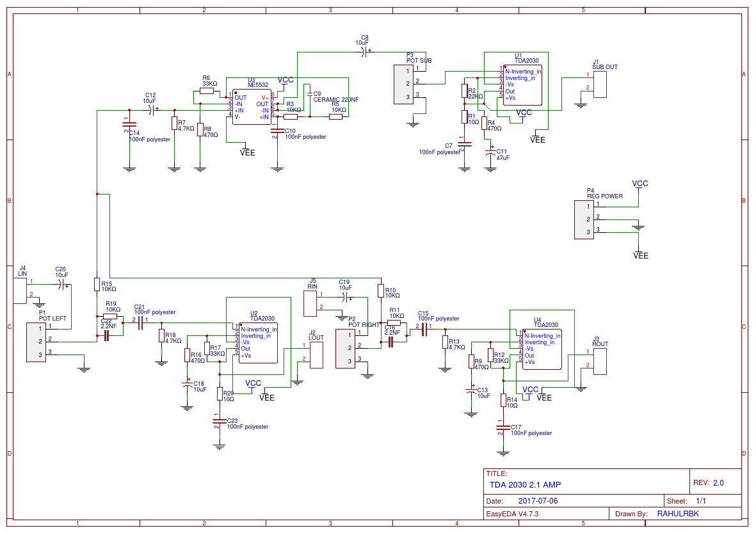This screenshot has width=756, height=533.
Task: Click the Sheet value '1/1'
Action: click(x=701, y=501)
